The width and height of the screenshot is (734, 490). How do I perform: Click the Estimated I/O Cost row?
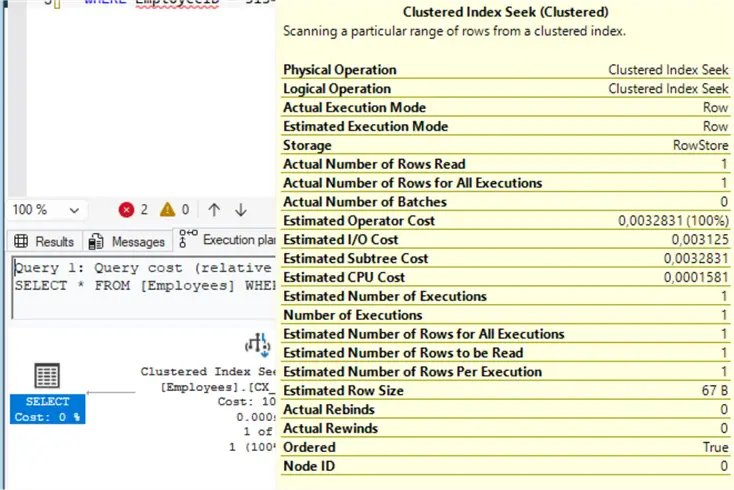506,240
